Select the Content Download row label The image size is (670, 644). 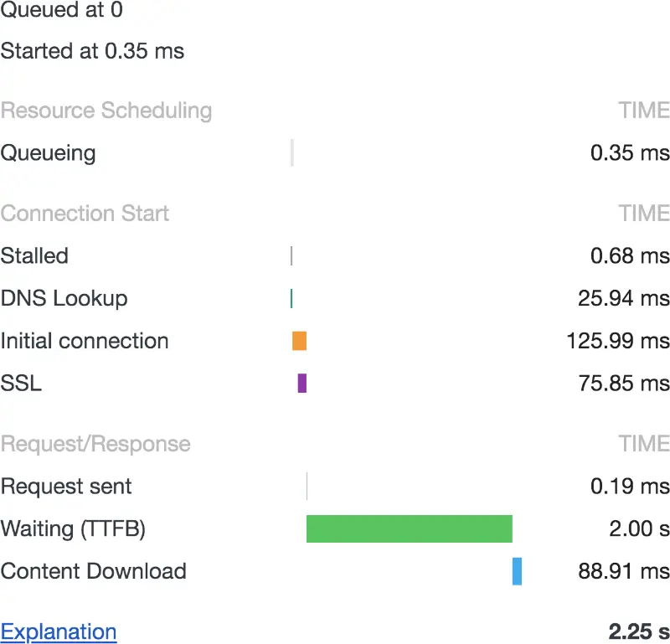tap(93, 571)
